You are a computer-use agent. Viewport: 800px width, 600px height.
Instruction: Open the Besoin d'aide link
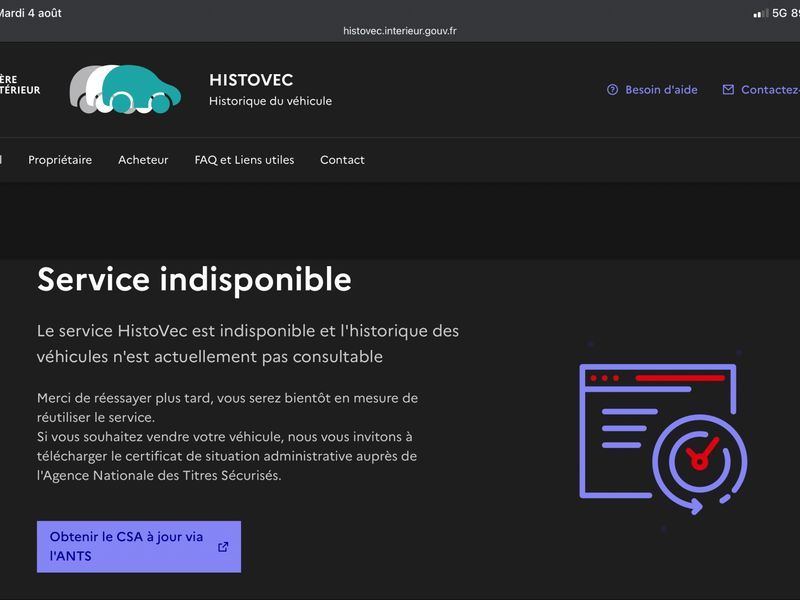(652, 90)
